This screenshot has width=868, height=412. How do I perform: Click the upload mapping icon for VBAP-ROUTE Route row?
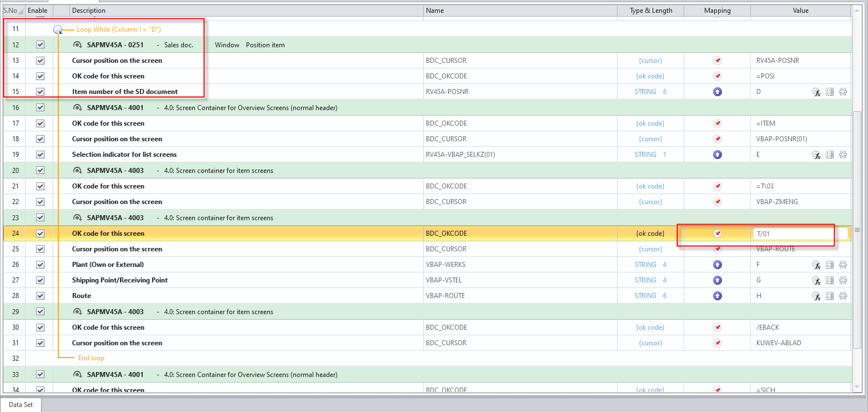[x=718, y=296]
